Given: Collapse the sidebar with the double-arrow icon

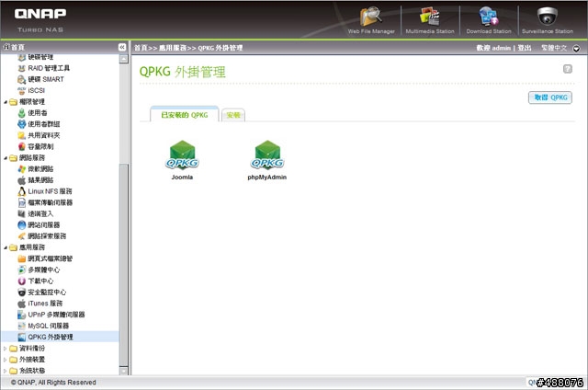Looking at the screenshot, I should [x=122, y=47].
